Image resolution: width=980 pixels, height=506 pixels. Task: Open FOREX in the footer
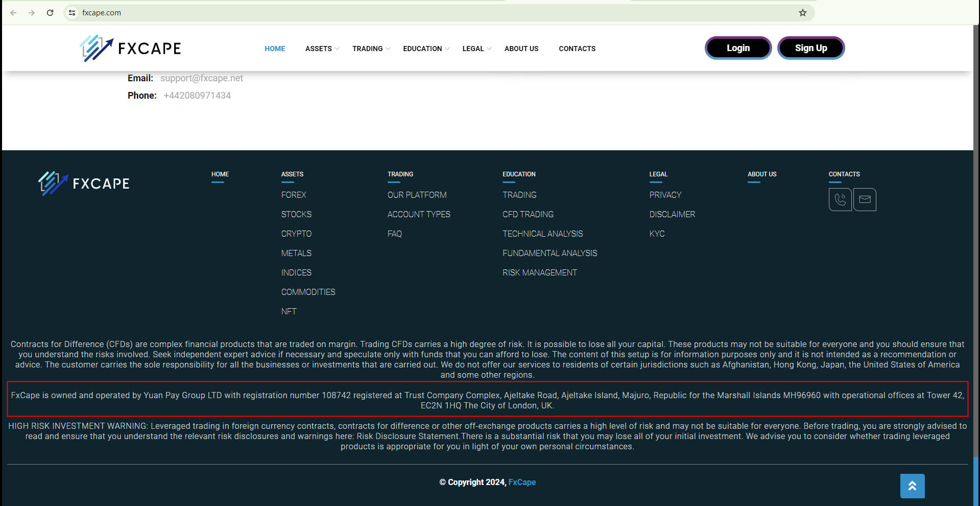click(294, 195)
